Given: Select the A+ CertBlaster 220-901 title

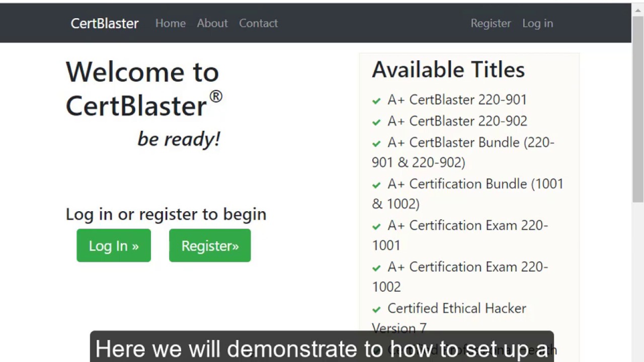Looking at the screenshot, I should 457,100.
